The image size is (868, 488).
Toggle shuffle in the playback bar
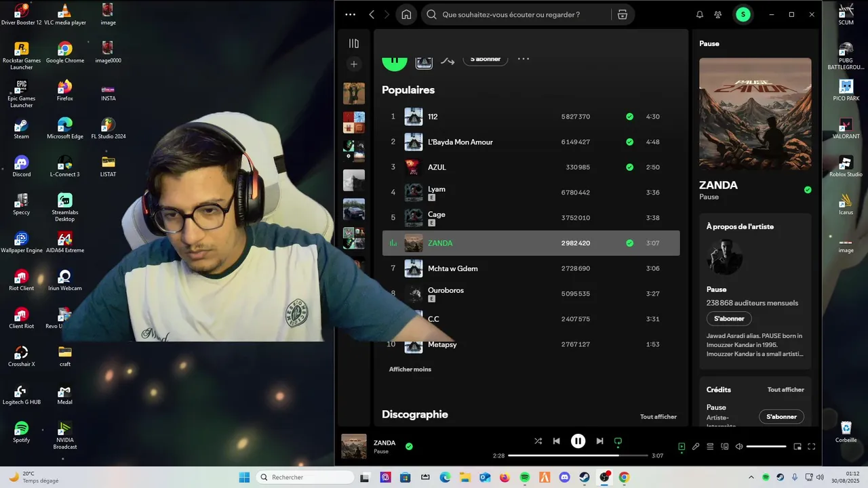(538, 441)
